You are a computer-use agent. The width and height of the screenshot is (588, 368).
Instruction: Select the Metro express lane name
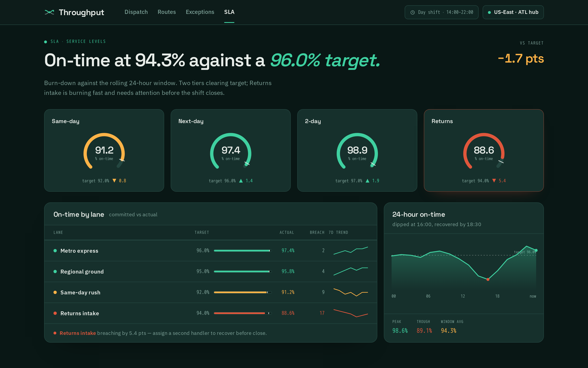(79, 251)
